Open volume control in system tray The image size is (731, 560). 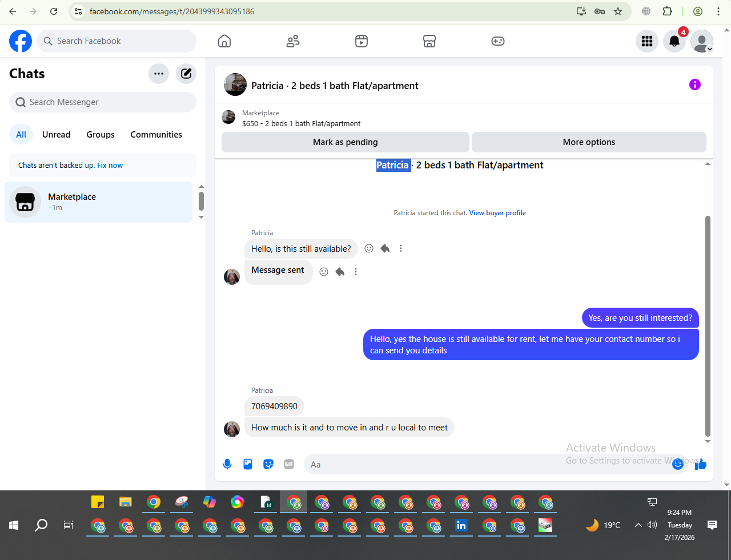click(652, 525)
